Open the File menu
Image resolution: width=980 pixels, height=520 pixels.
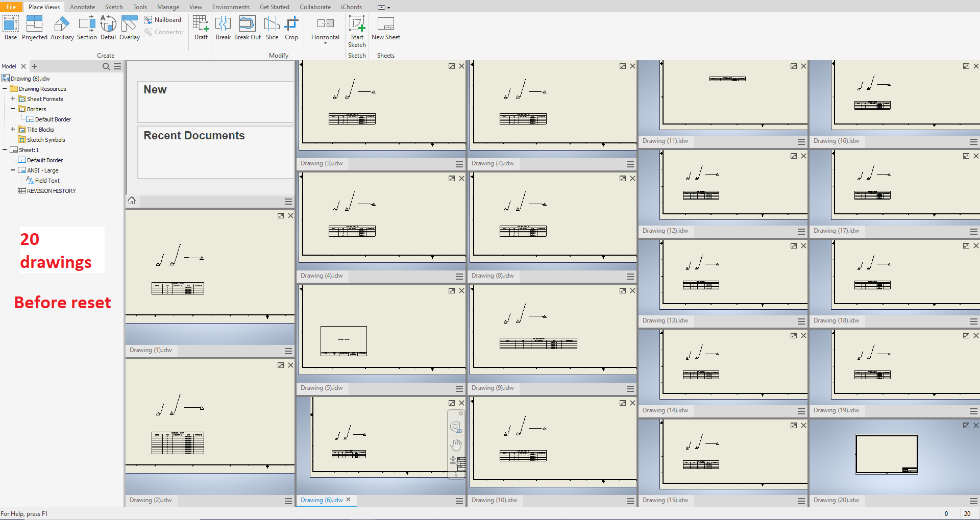(x=11, y=7)
